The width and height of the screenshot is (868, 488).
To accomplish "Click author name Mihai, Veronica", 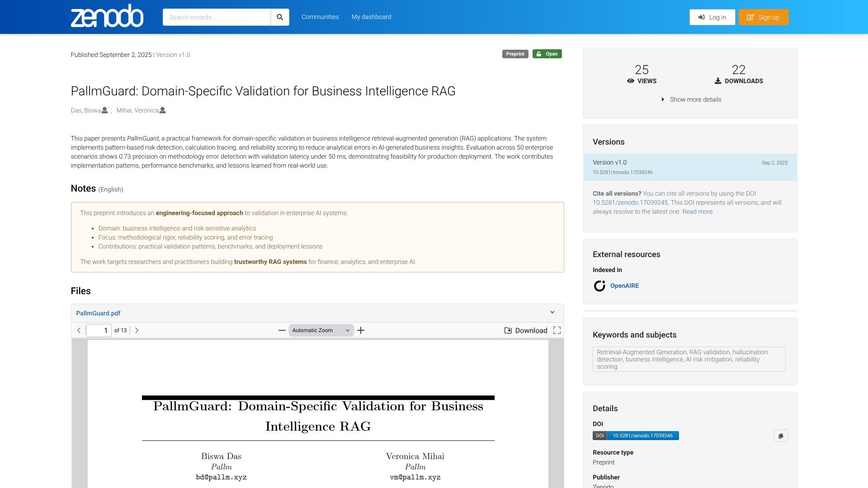I will [137, 110].
